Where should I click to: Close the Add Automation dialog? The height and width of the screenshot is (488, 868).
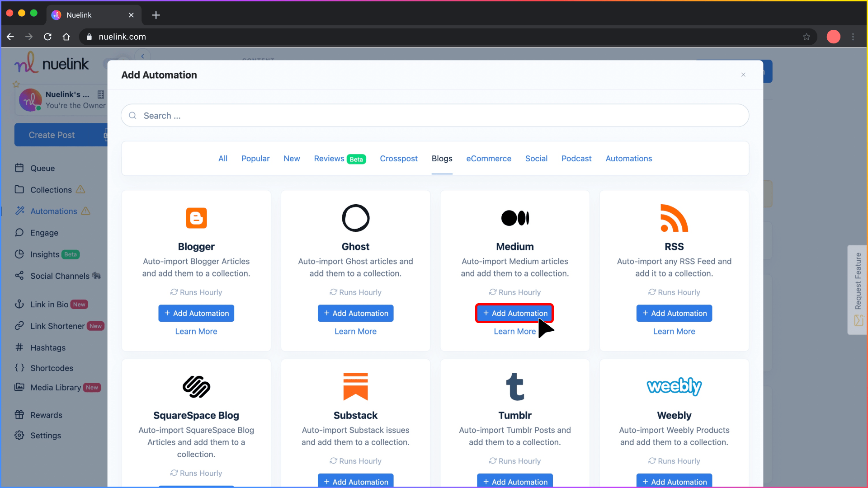point(743,75)
